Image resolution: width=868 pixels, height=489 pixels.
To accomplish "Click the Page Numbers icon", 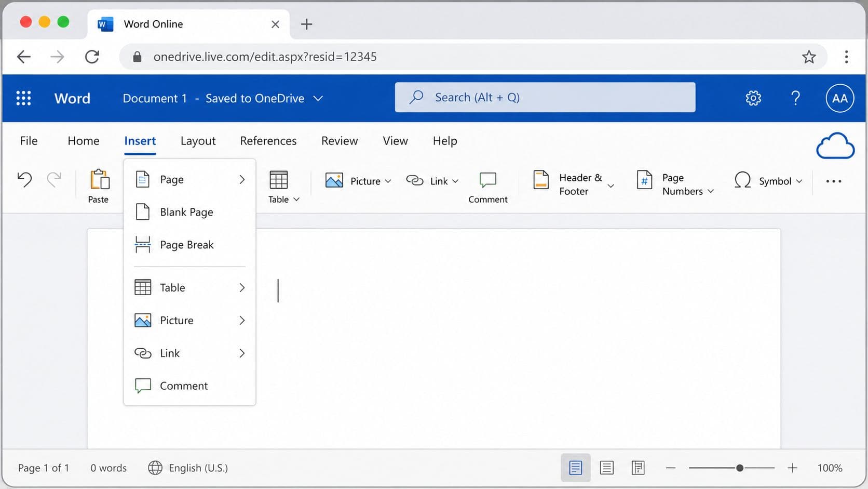I will (x=644, y=180).
